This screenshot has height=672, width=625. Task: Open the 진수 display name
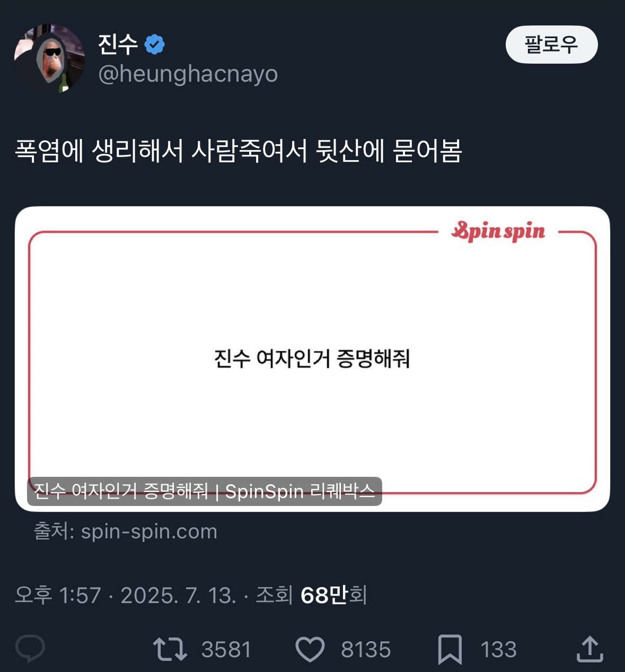[118, 45]
